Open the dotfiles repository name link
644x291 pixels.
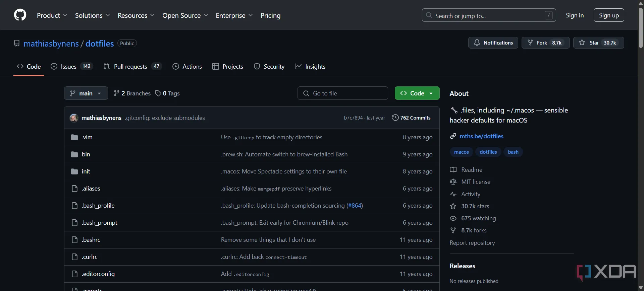point(100,44)
